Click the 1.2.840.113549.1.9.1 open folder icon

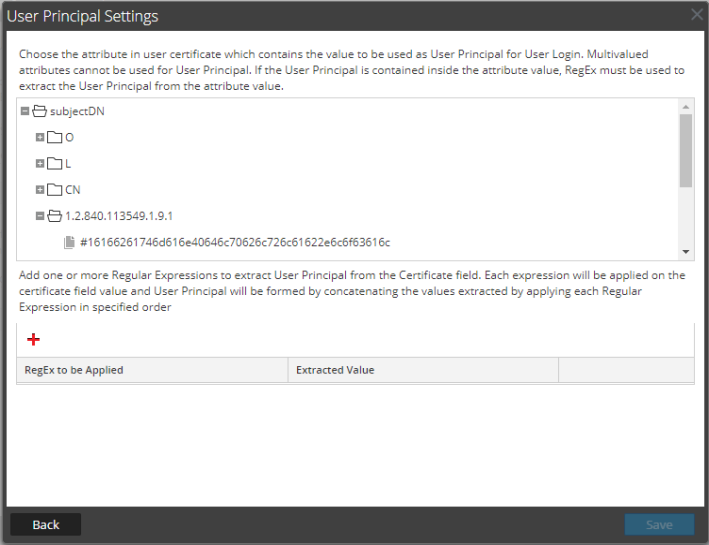tap(55, 215)
